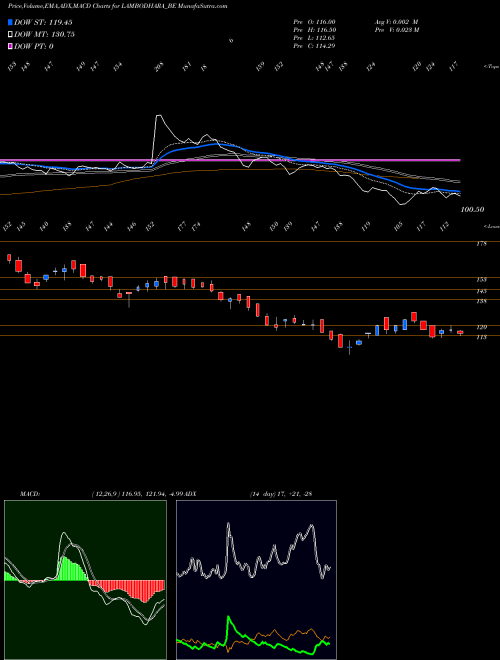Select the DOW ST: 119.45 legend label
The image size is (500, 660).
(x=43, y=22)
